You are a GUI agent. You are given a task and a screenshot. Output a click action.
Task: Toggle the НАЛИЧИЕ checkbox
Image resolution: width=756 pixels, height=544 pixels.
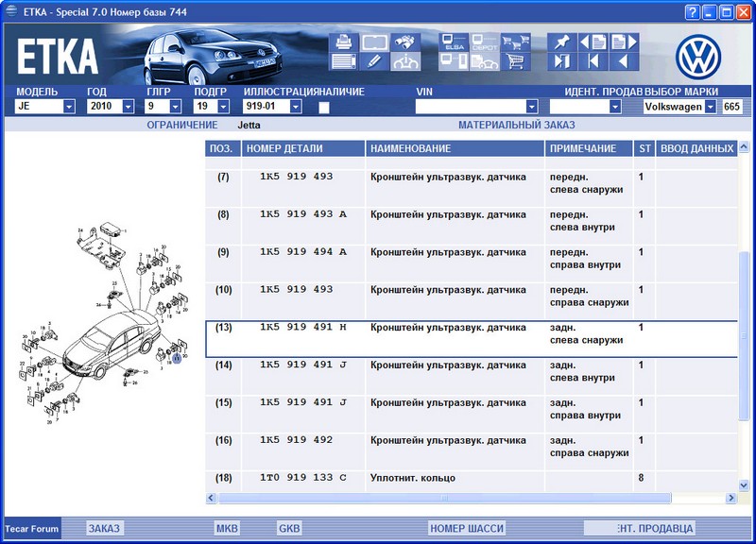324,108
